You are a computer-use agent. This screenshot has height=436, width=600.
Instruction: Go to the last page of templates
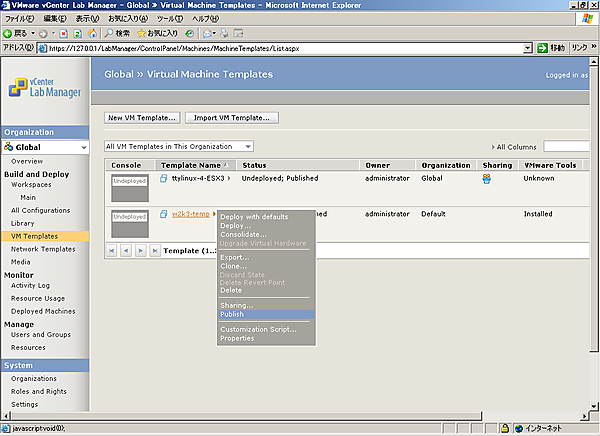pyautogui.click(x=154, y=250)
